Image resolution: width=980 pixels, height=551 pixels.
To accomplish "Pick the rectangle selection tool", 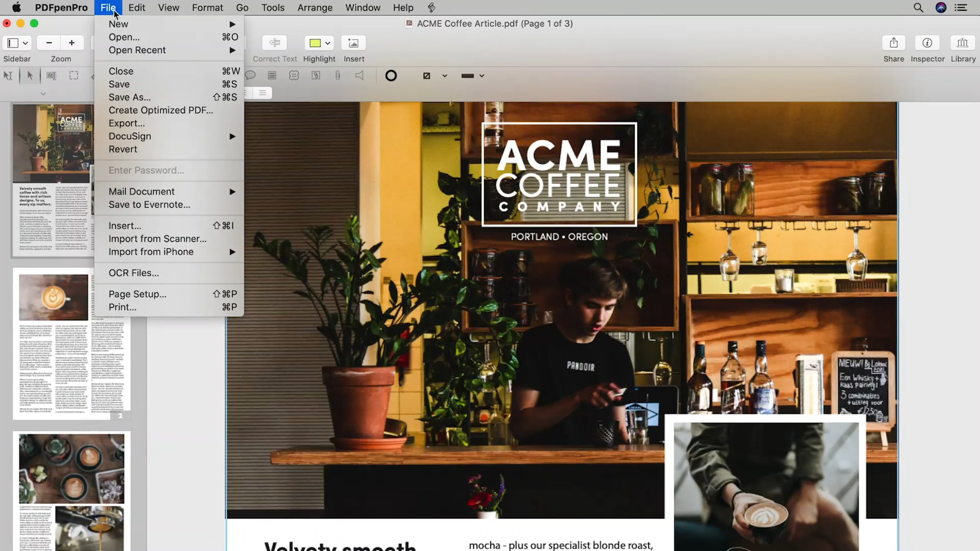I will tap(73, 76).
